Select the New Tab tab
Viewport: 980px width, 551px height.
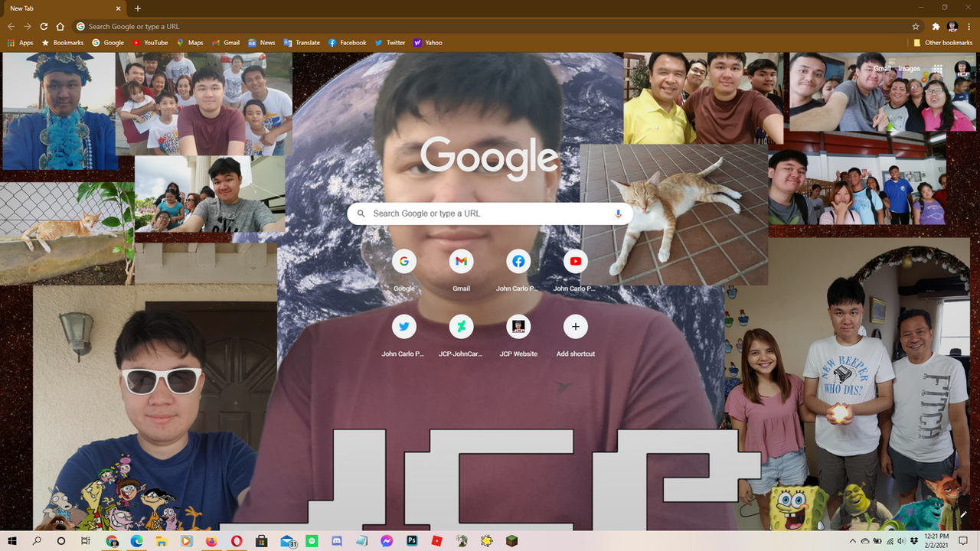64,8
